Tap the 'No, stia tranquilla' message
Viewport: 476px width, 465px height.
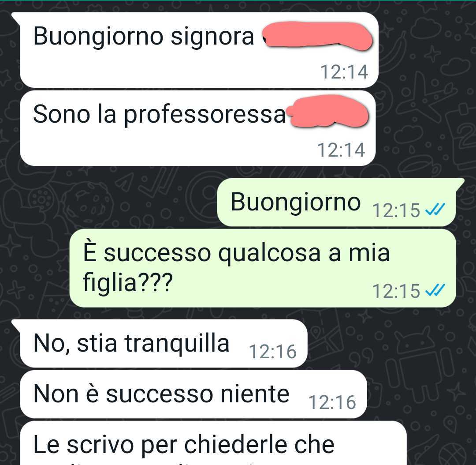[164, 343]
